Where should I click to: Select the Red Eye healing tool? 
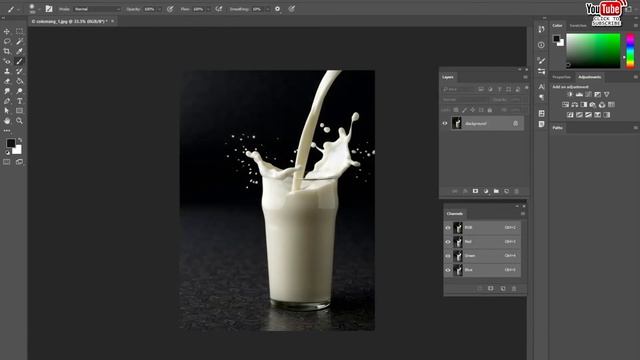[7, 61]
